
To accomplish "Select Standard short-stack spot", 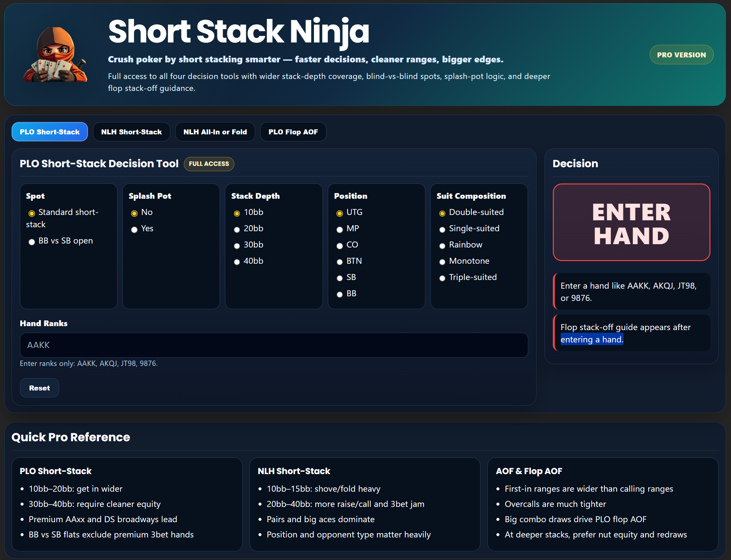I will [32, 213].
